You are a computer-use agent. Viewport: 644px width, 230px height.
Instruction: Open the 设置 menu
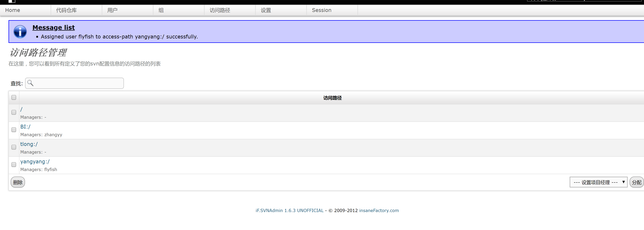point(266,10)
